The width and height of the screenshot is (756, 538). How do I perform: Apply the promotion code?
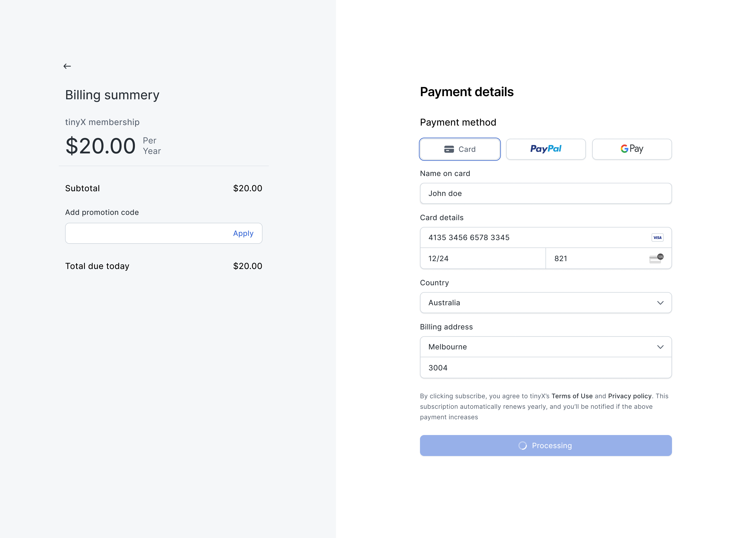coord(243,233)
